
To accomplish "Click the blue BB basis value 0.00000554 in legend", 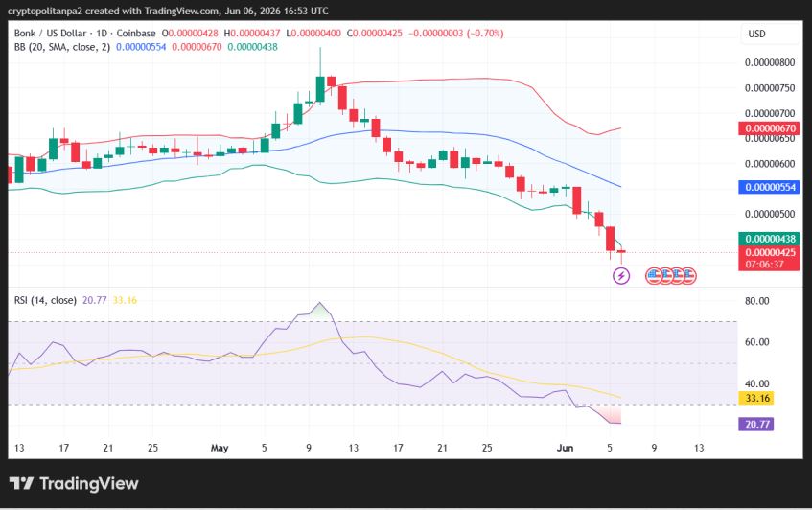I will click(141, 47).
